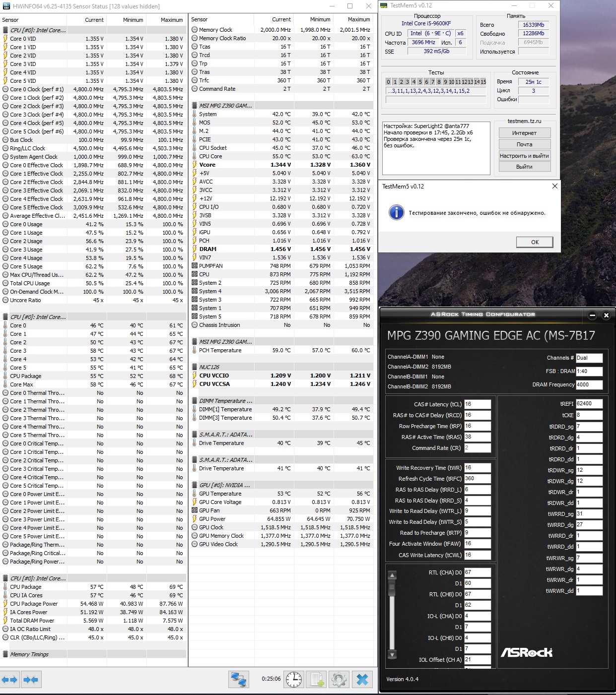The height and width of the screenshot is (695, 616).
Task: Click the Интернет button in TestMem5
Action: click(524, 133)
